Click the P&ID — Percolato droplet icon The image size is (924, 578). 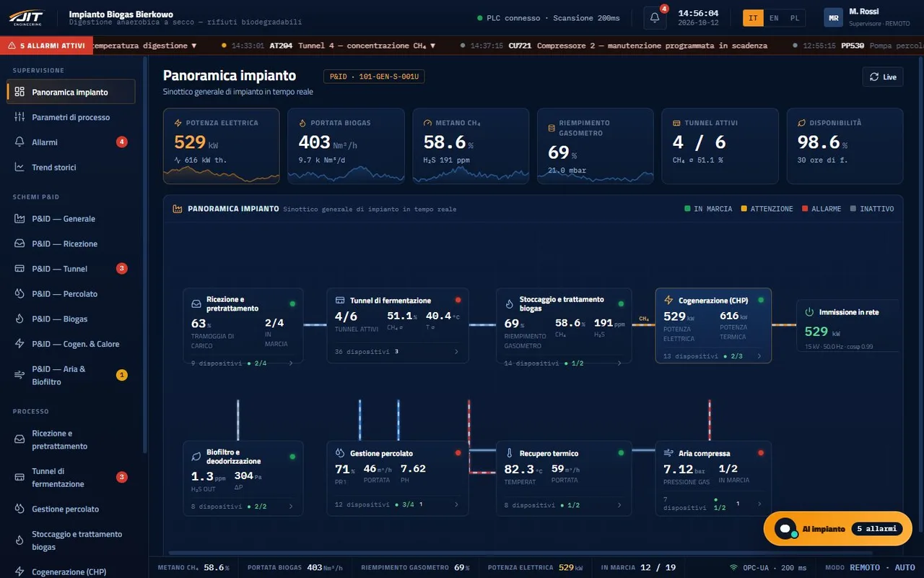(x=19, y=293)
